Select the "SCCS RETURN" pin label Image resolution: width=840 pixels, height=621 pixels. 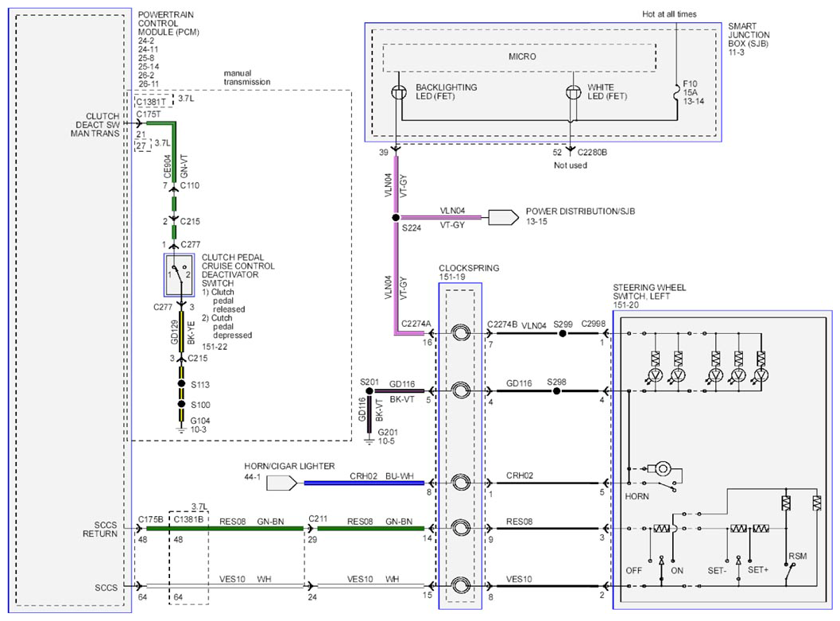coord(100,530)
